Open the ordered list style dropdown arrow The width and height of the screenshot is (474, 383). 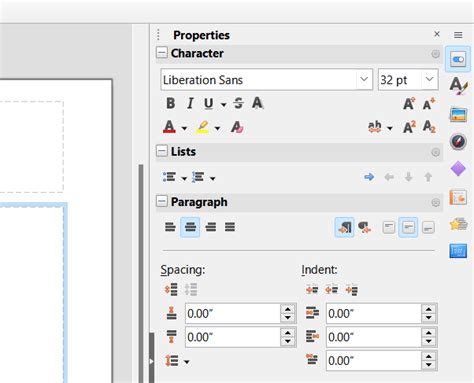coord(213,179)
